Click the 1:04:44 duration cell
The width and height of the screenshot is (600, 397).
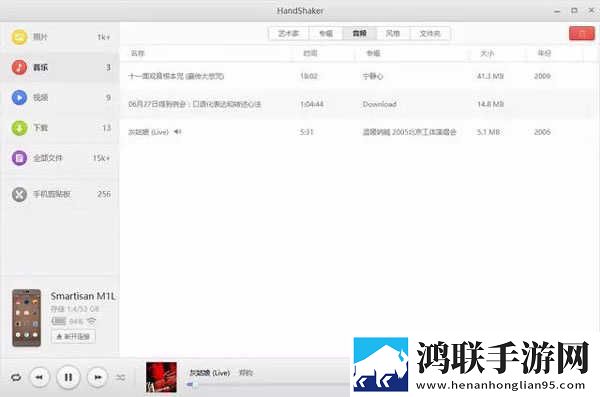[x=312, y=104]
